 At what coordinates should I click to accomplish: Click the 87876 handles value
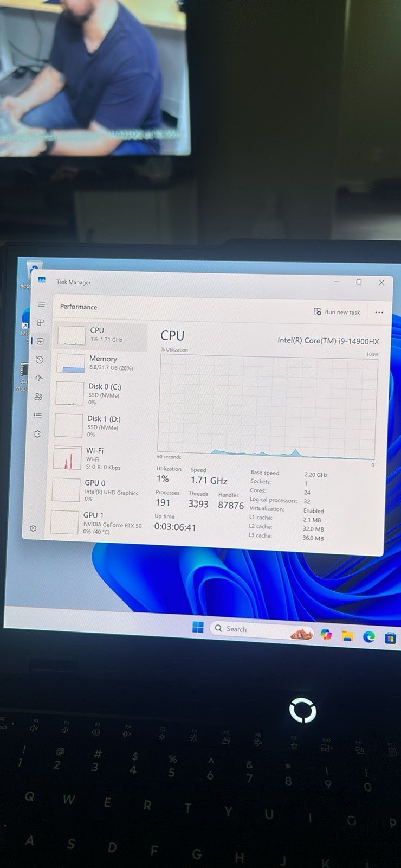(x=231, y=505)
